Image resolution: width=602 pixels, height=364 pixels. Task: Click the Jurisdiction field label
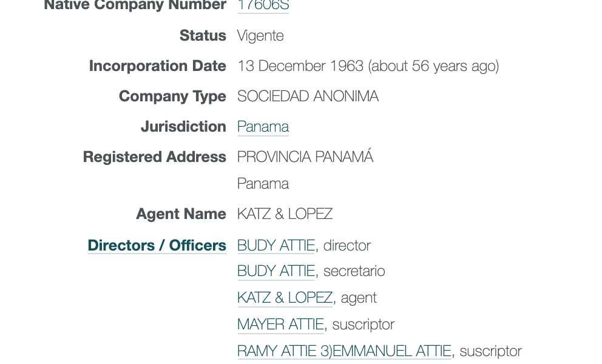(x=183, y=127)
